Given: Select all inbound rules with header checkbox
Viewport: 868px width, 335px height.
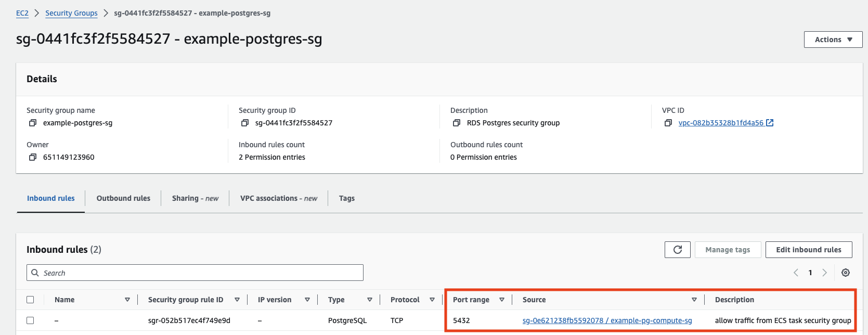Looking at the screenshot, I should 30,300.
